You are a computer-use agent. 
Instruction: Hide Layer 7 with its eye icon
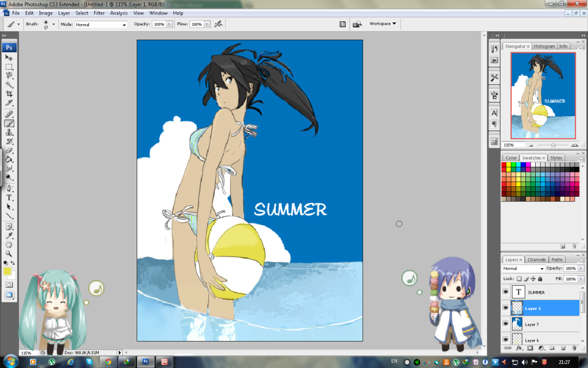(x=505, y=324)
